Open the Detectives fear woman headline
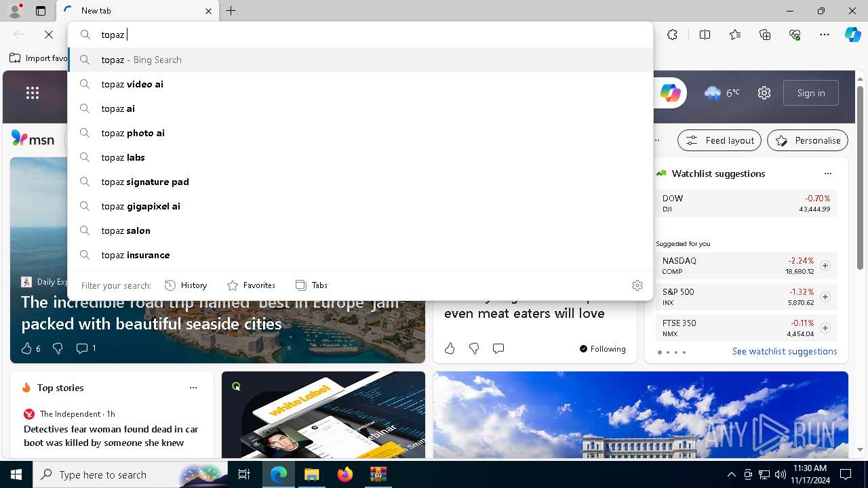Image resolution: width=868 pixels, height=488 pixels. click(111, 436)
